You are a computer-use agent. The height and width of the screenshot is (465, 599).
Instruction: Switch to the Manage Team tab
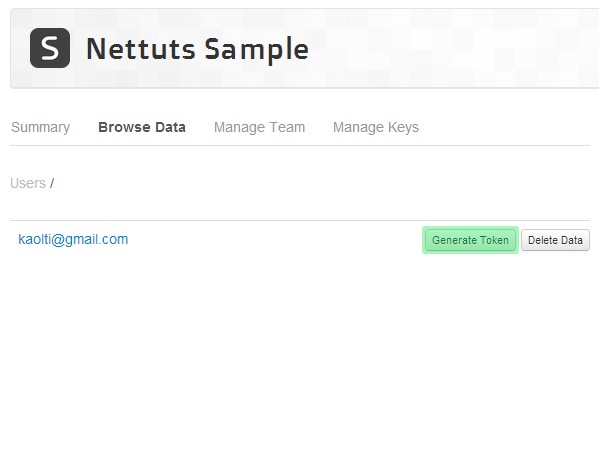(259, 127)
